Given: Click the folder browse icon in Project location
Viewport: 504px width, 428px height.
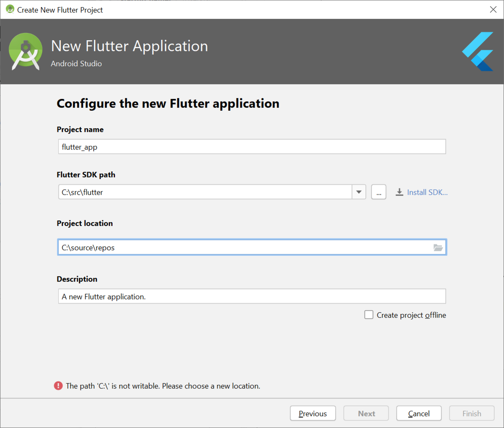Looking at the screenshot, I should (x=438, y=248).
